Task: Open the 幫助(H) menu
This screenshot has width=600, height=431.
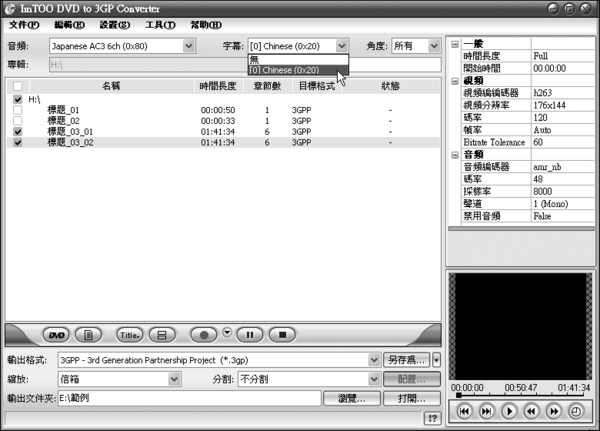Action: (x=206, y=25)
